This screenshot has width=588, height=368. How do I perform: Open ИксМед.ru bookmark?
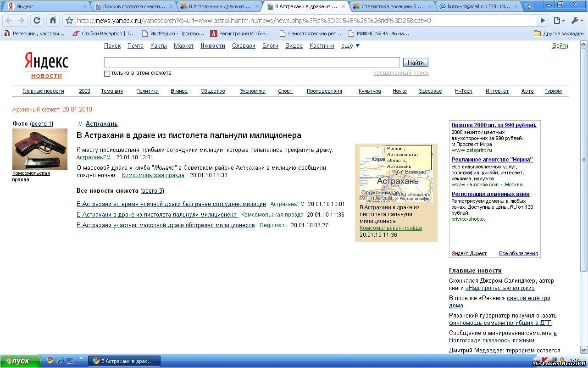point(173,33)
